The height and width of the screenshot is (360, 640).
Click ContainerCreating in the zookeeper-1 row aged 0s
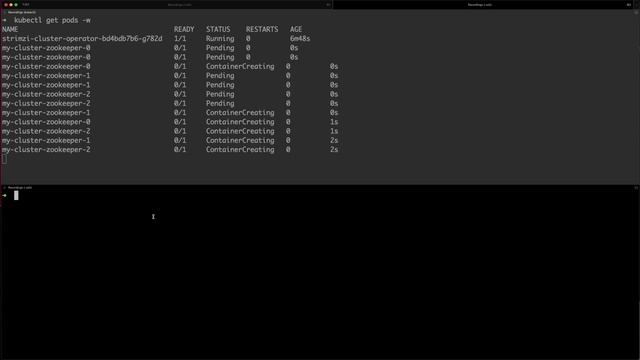(240, 113)
